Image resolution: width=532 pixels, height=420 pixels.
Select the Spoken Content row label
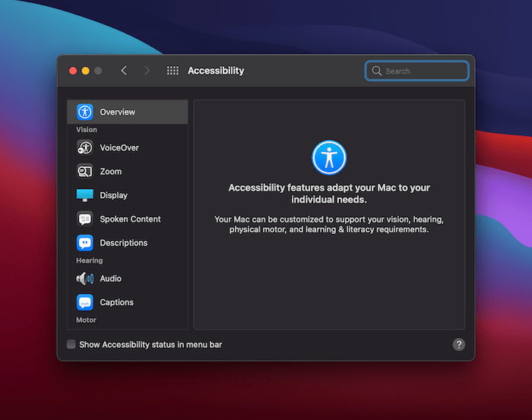pyautogui.click(x=130, y=219)
